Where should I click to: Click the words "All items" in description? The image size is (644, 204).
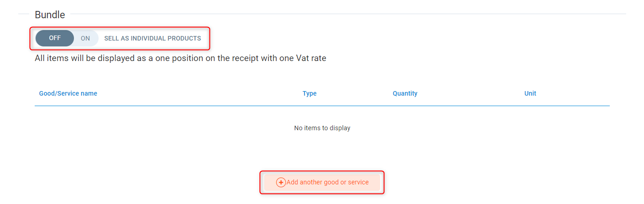[52, 58]
